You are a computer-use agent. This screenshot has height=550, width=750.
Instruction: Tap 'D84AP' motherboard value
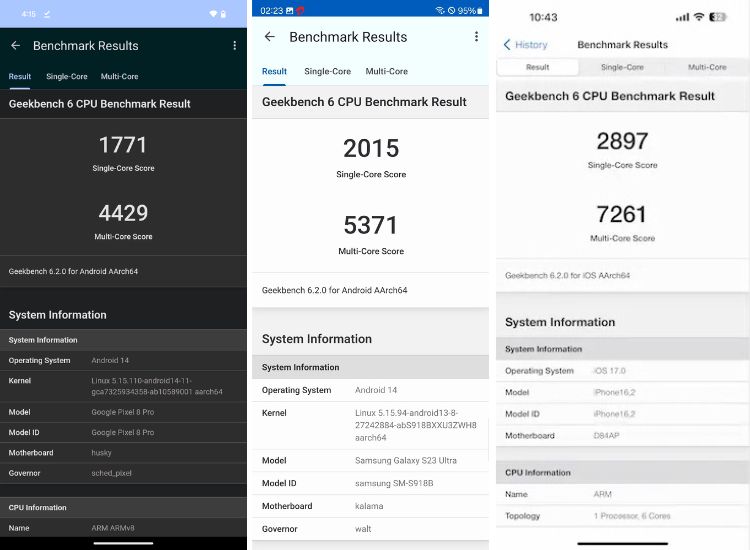pos(607,436)
